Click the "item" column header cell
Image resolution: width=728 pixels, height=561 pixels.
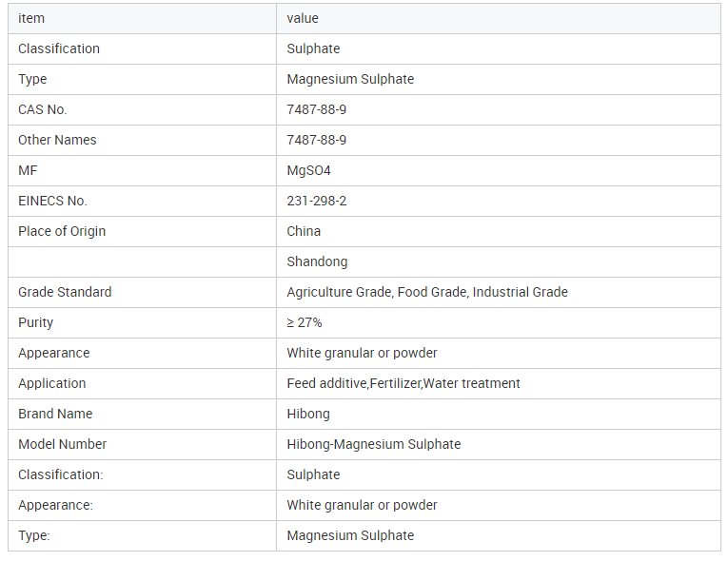pyautogui.click(x=31, y=18)
